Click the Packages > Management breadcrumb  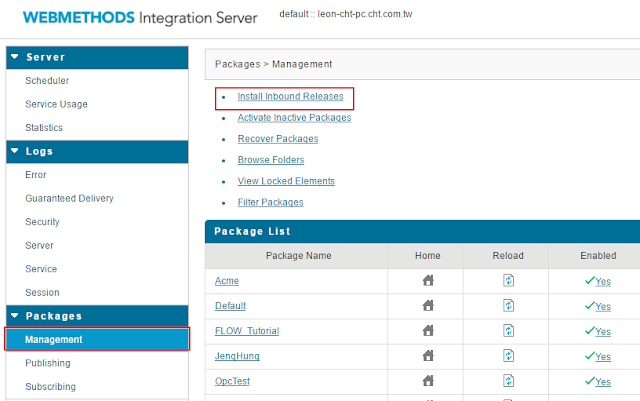coord(273,64)
